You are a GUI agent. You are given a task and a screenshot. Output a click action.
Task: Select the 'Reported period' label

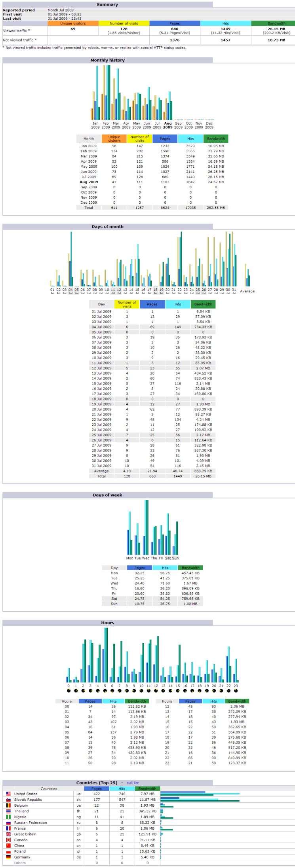[19, 10]
